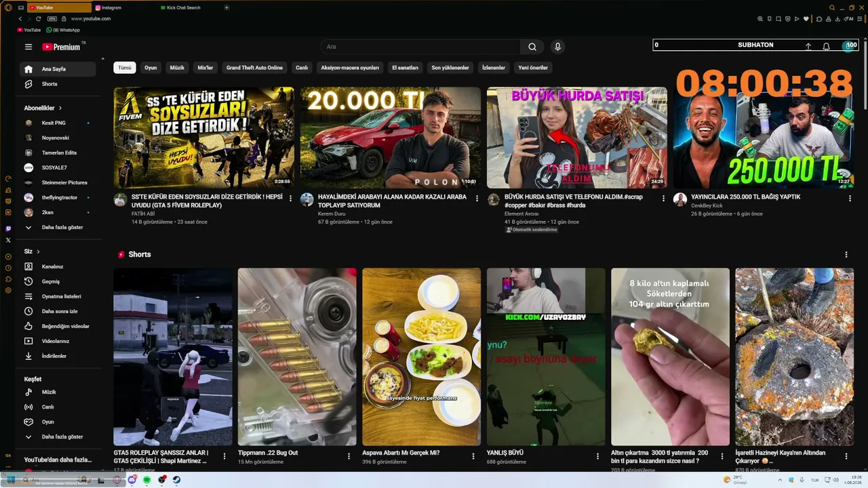Select the Tümü filter chip
This screenshot has width=868, height=488.
point(125,68)
